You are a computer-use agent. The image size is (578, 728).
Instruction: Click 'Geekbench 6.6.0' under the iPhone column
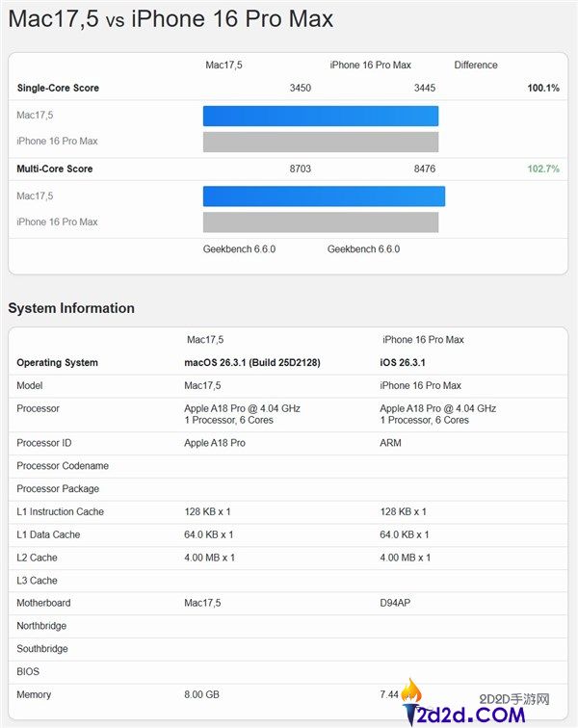363,249
